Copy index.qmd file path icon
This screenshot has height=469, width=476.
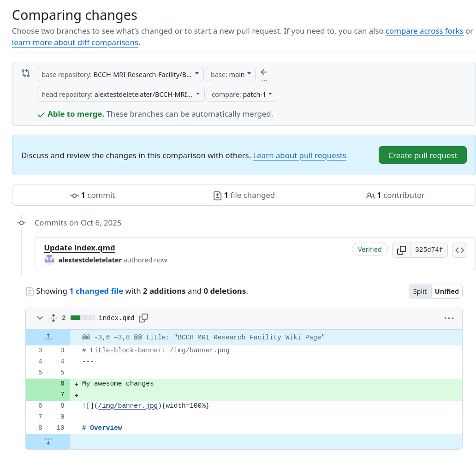143,318
